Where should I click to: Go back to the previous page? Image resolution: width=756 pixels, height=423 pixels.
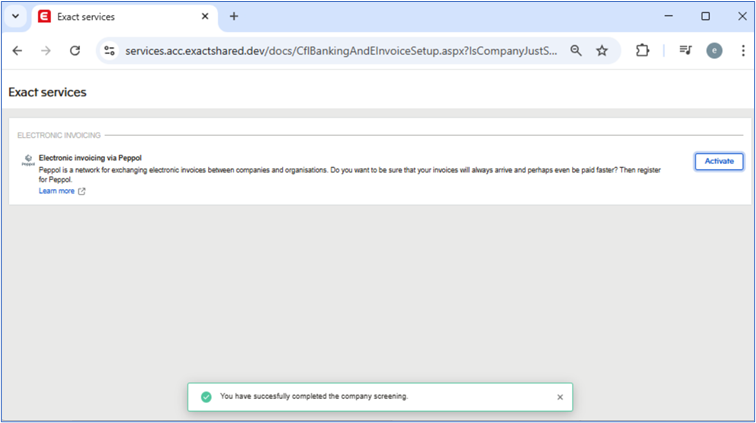[x=17, y=50]
